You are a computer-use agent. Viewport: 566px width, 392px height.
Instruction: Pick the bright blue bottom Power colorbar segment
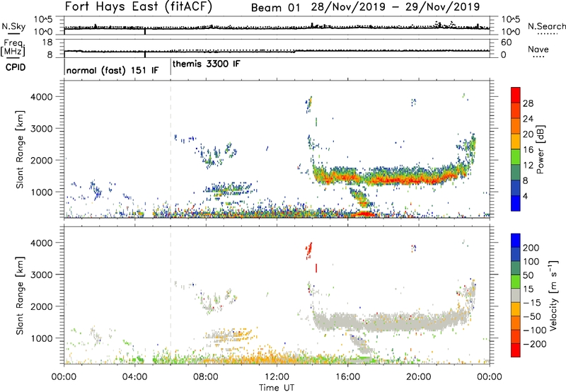point(516,203)
